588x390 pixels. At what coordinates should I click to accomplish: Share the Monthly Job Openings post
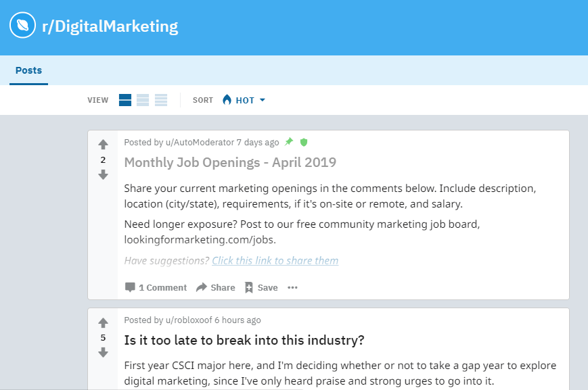tap(216, 288)
